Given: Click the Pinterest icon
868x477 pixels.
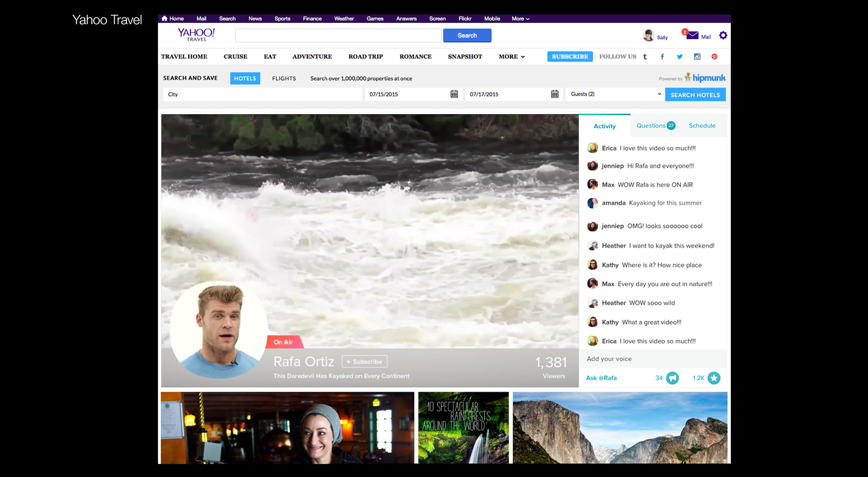Looking at the screenshot, I should 714,57.
